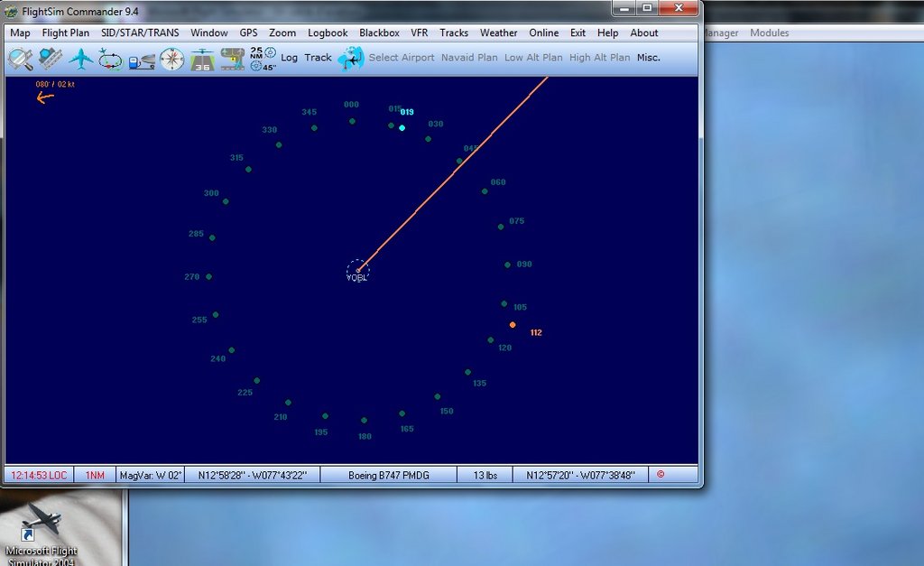
Task: Toggle Track recording in toolbar
Action: point(318,58)
